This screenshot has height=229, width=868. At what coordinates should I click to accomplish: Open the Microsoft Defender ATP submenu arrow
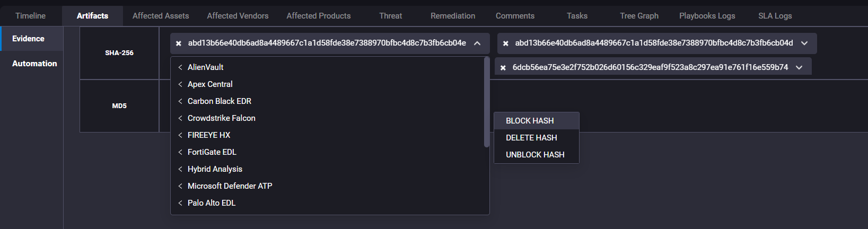(x=180, y=186)
